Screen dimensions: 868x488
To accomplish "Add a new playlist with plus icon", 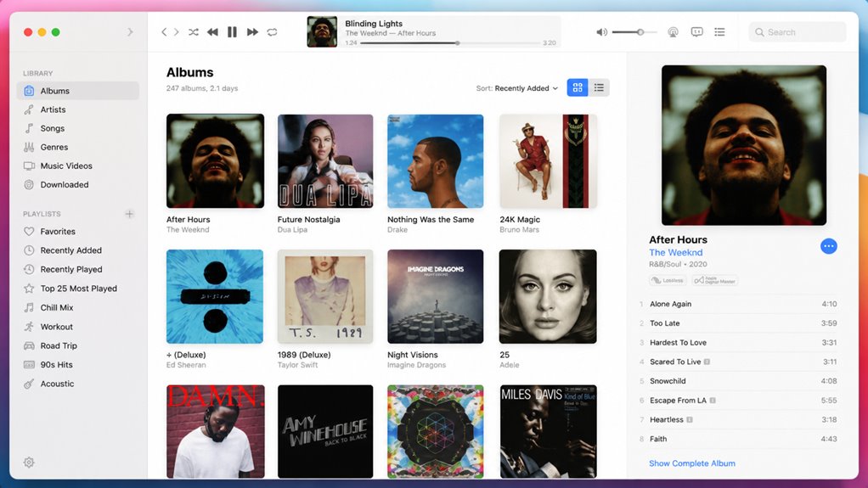I will pyautogui.click(x=129, y=214).
